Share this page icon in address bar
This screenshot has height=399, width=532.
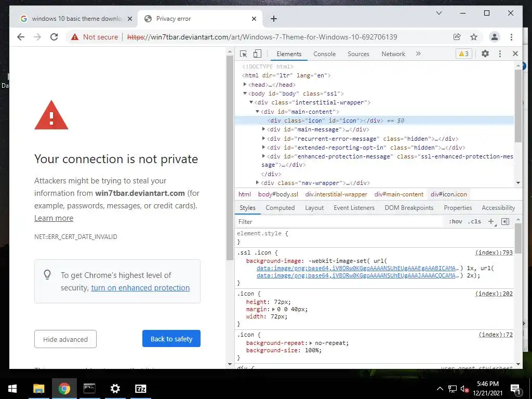(457, 37)
